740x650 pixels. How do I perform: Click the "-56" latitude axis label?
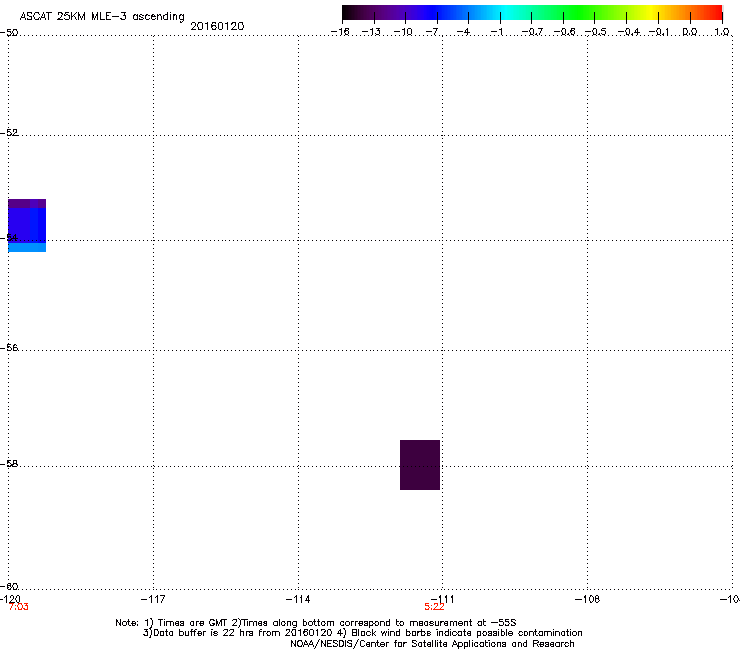click(9, 347)
